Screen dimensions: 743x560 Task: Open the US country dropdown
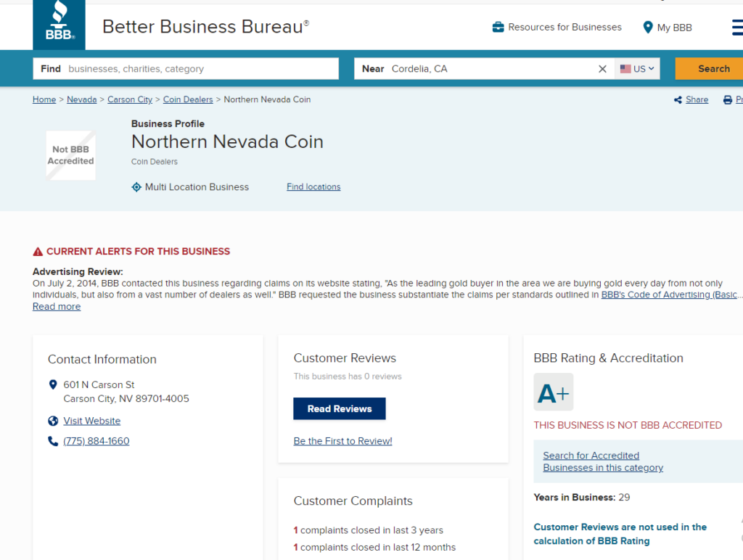(637, 69)
